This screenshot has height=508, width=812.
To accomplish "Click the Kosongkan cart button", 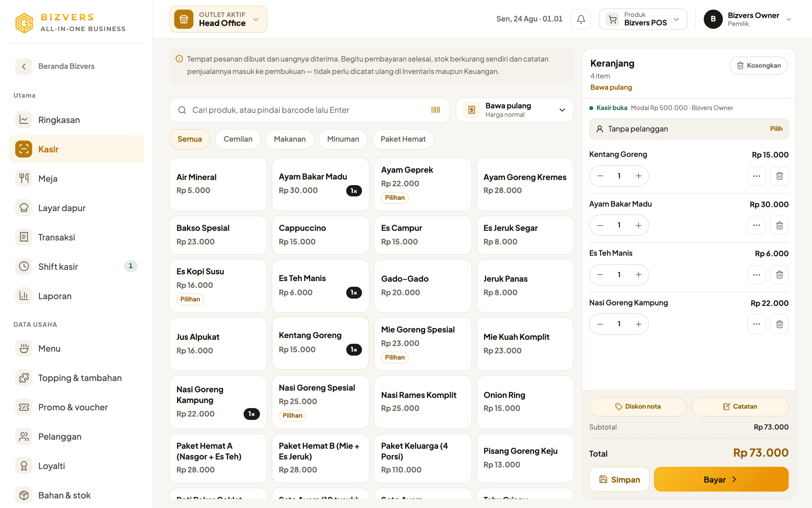I will 758,65.
